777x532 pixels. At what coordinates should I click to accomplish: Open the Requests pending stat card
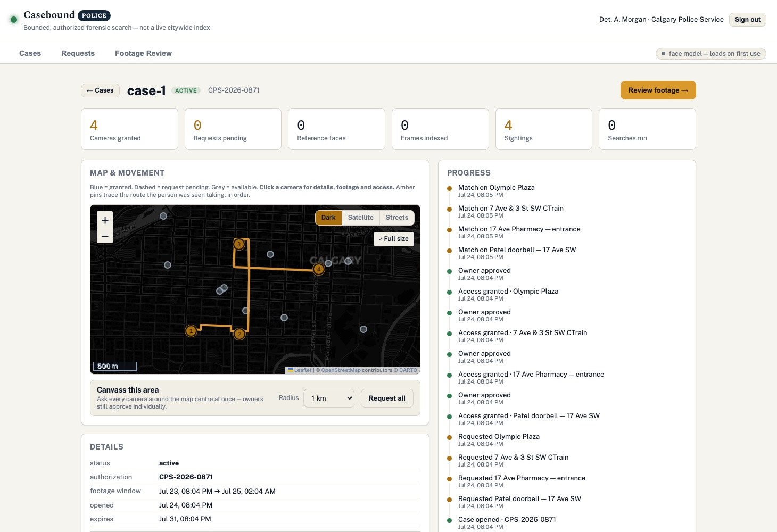pos(233,129)
